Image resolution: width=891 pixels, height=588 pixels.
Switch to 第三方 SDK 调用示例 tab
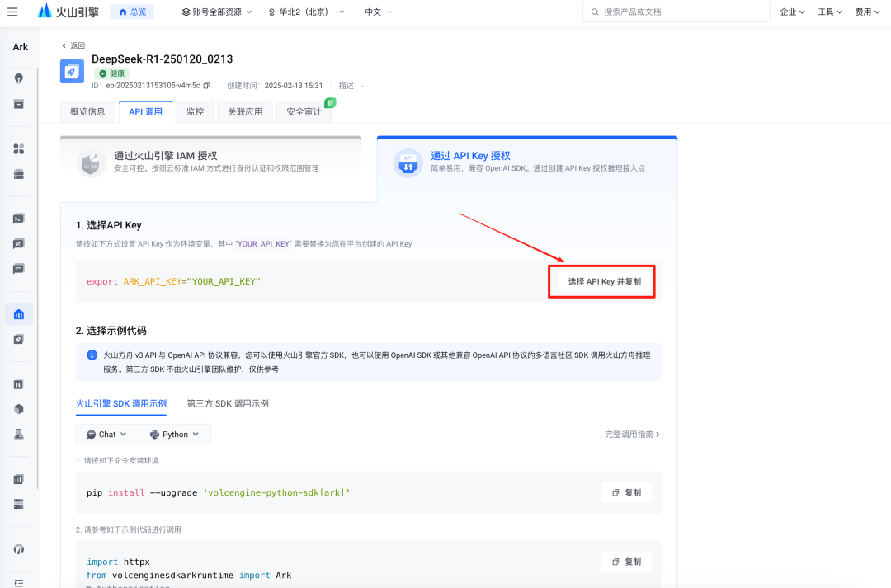228,403
